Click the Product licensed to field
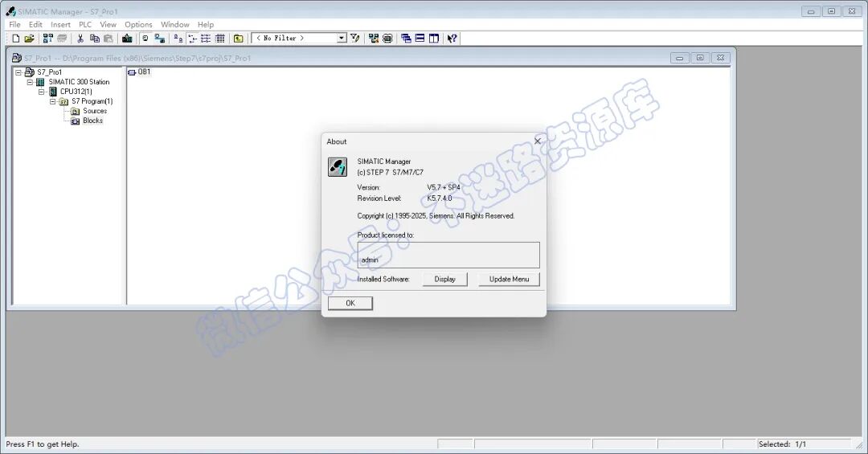868x454 pixels. coord(448,256)
